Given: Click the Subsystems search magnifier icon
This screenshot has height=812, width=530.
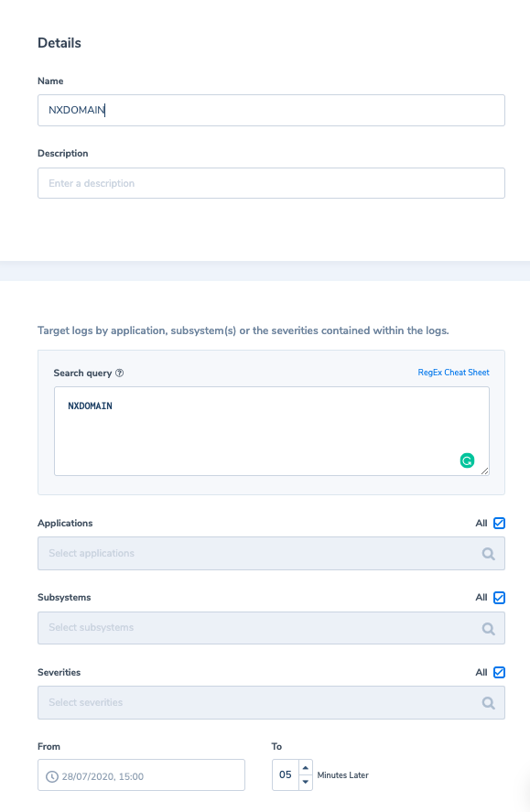Looking at the screenshot, I should [488, 629].
